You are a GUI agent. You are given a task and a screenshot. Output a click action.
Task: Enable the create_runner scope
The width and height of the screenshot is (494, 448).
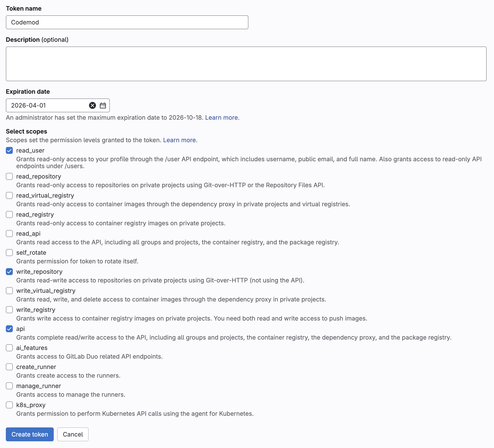[x=9, y=367]
